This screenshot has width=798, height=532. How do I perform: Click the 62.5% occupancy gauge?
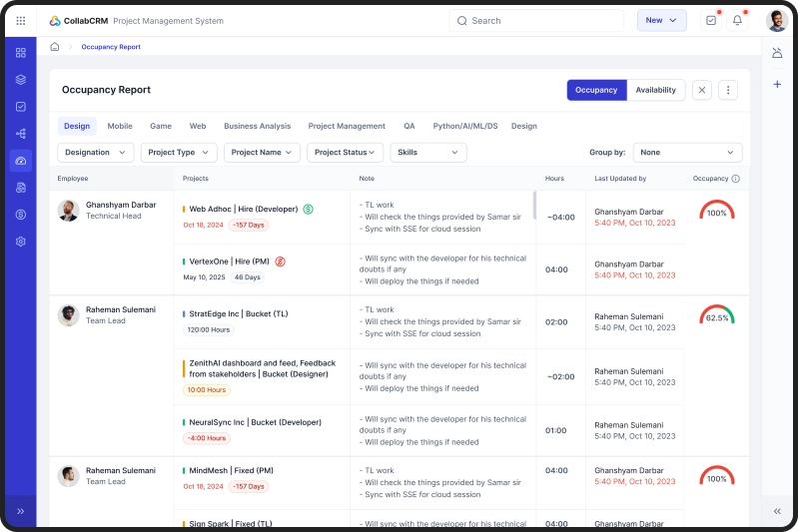pyautogui.click(x=716, y=315)
